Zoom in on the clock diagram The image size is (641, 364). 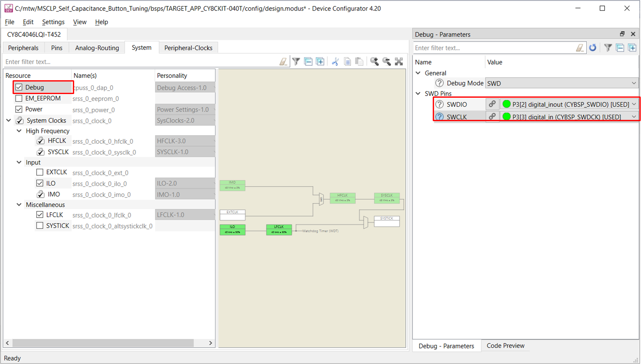[x=374, y=61]
